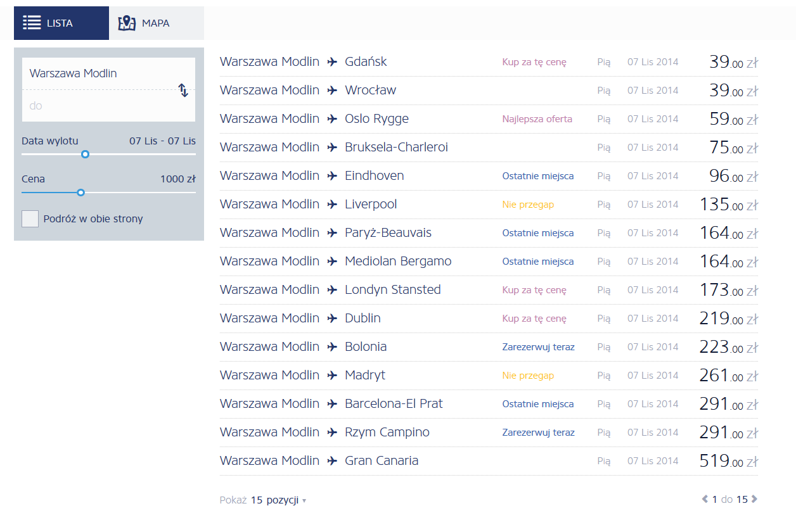
Task: Click the Kup za tę cenę label for Gdańsk
Action: 534,62
